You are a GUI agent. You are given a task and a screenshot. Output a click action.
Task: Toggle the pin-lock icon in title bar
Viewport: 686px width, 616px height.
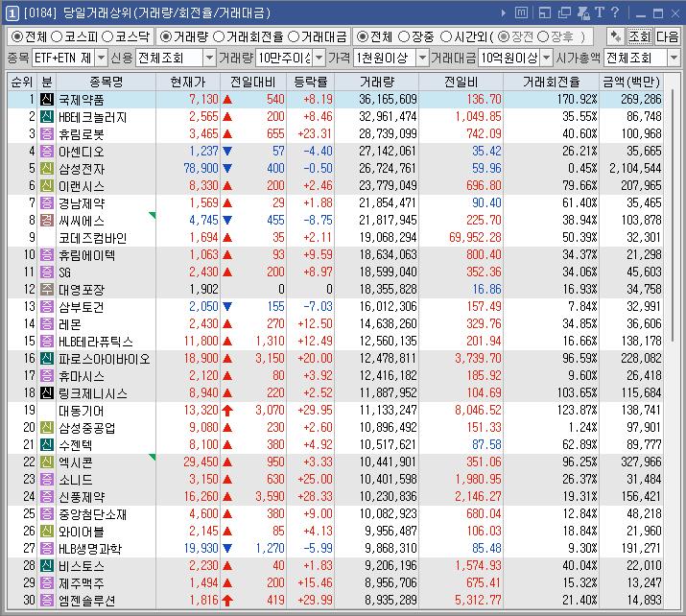click(583, 13)
